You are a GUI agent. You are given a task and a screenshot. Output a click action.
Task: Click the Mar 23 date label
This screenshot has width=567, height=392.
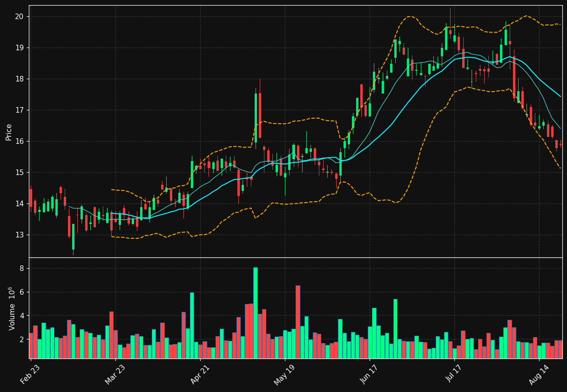click(x=115, y=374)
